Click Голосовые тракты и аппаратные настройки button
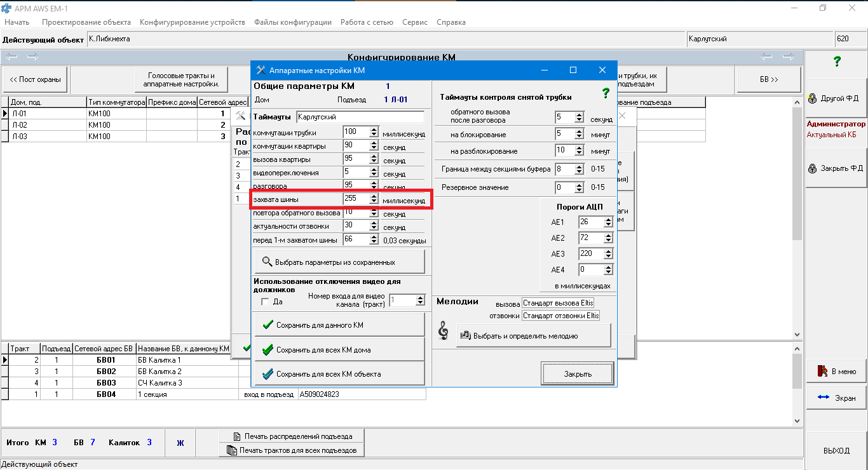Viewport: 868px width, 470px height. coord(181,79)
